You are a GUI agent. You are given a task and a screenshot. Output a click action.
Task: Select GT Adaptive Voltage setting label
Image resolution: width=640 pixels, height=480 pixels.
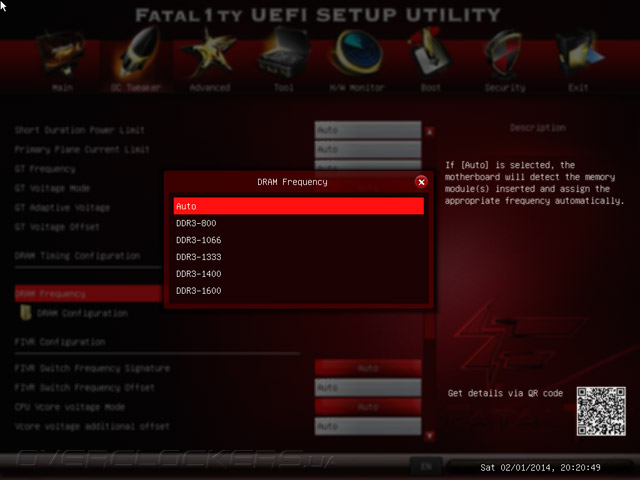[62, 207]
